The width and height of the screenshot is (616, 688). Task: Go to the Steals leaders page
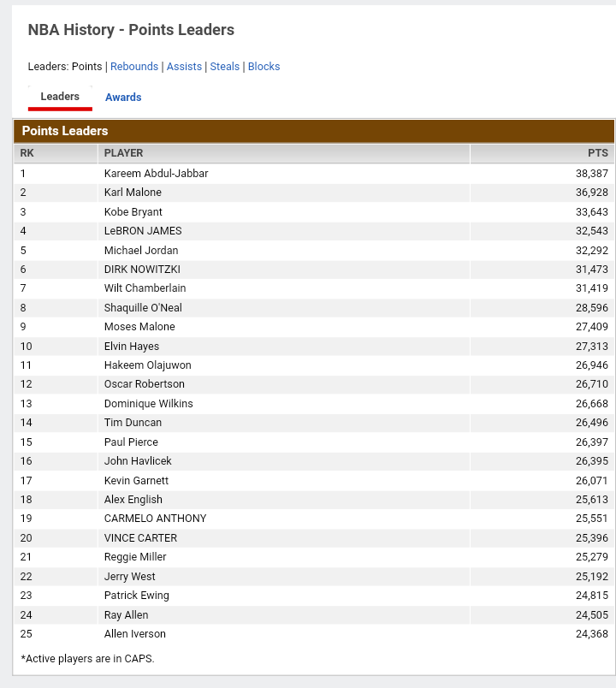click(x=225, y=67)
